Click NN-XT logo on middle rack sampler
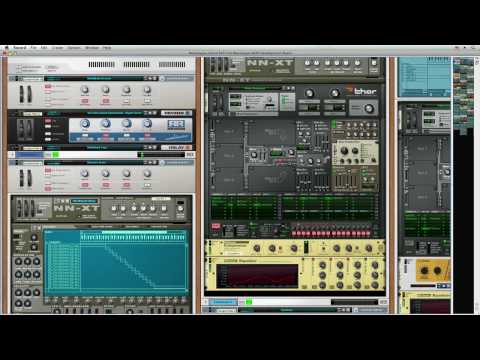This screenshot has height=360, width=480. pos(270,63)
